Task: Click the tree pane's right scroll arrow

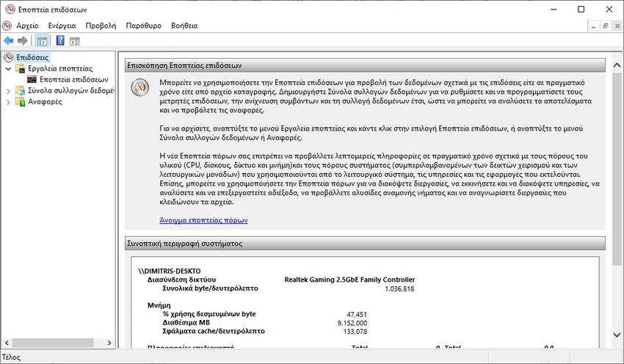Action: (x=109, y=343)
